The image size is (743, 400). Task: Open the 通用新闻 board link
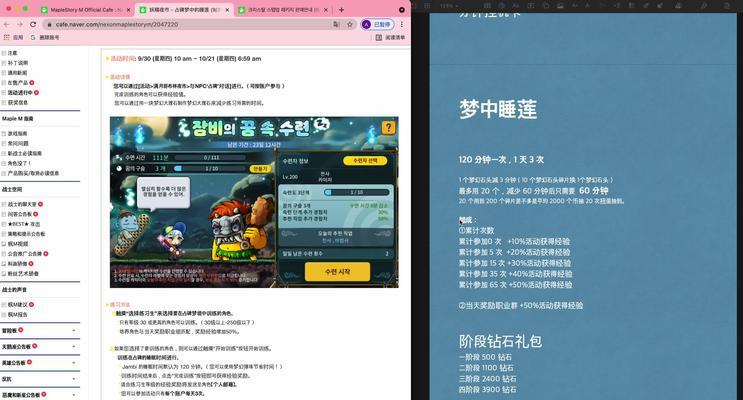[18, 73]
